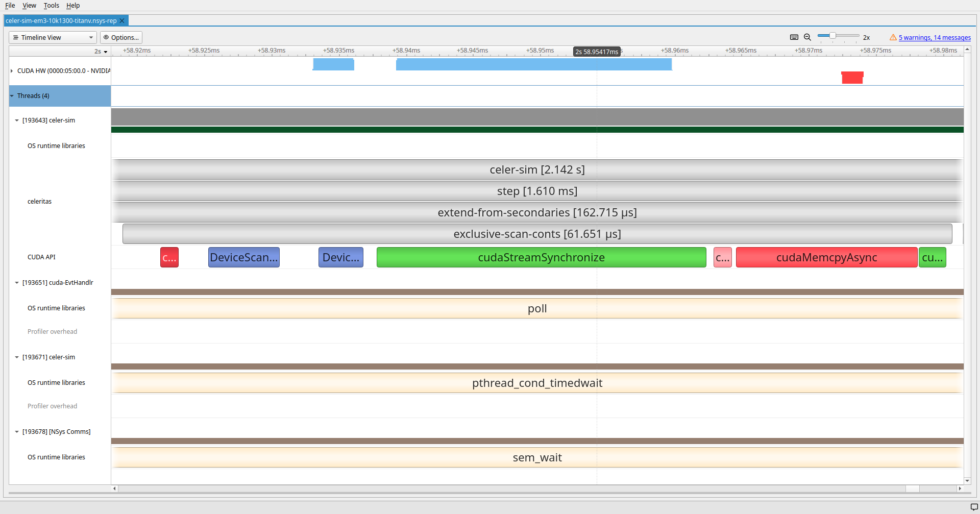The height and width of the screenshot is (514, 980).
Task: Open the Tools menu
Action: coord(51,6)
